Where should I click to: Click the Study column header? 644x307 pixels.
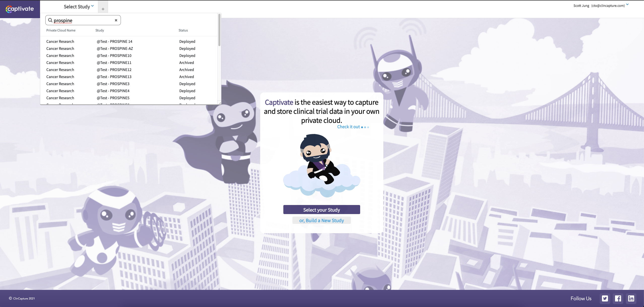pos(99,30)
